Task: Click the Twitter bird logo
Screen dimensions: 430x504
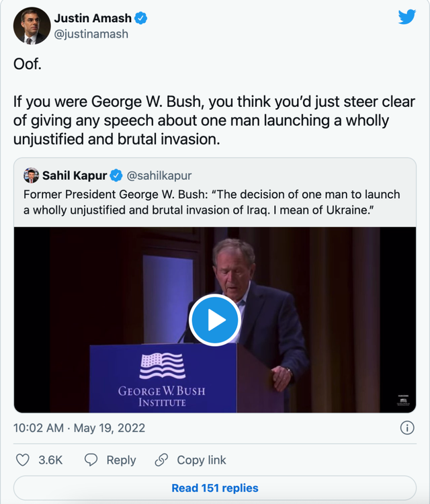Action: coord(406,17)
